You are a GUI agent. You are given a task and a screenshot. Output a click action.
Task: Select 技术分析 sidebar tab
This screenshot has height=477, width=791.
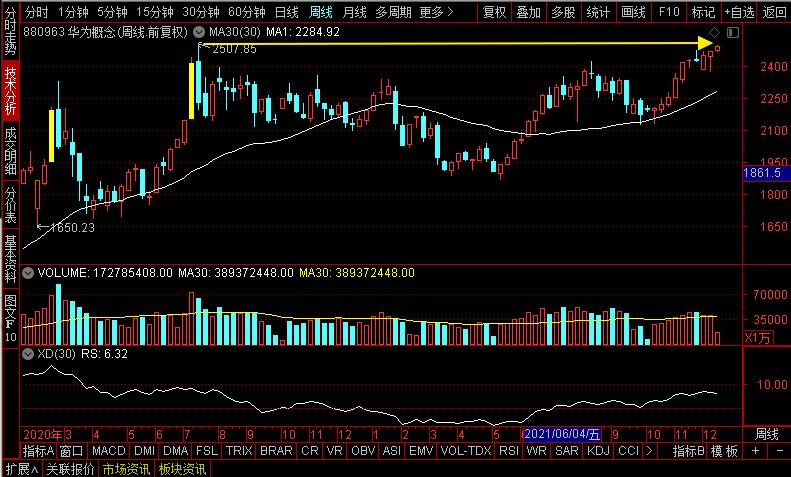click(x=11, y=92)
